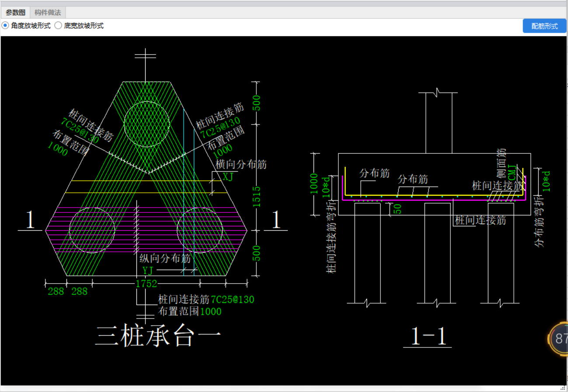The height and width of the screenshot is (392, 568).
Task: Edit the green YJ 纵向分布筋 value
Action: (x=148, y=271)
